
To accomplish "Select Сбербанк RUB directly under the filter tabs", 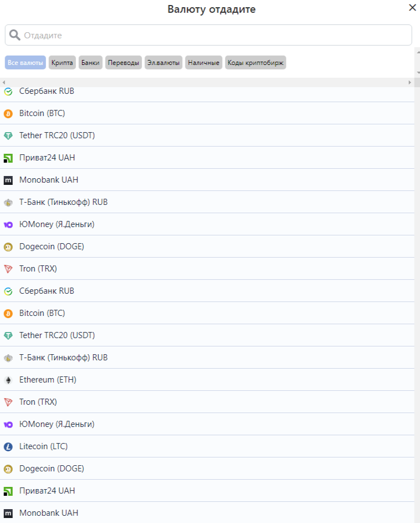I will tap(207, 93).
